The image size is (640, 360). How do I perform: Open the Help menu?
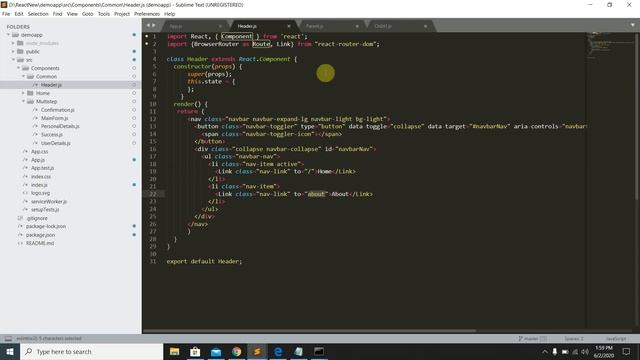pos(169,14)
